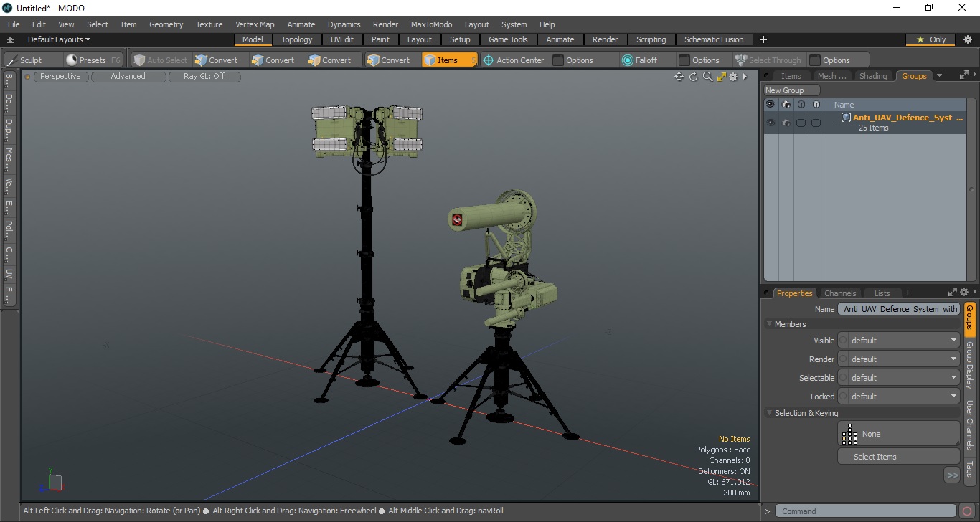Click the Selection & Keying dots pattern icon
The image size is (980, 522).
(x=849, y=434)
